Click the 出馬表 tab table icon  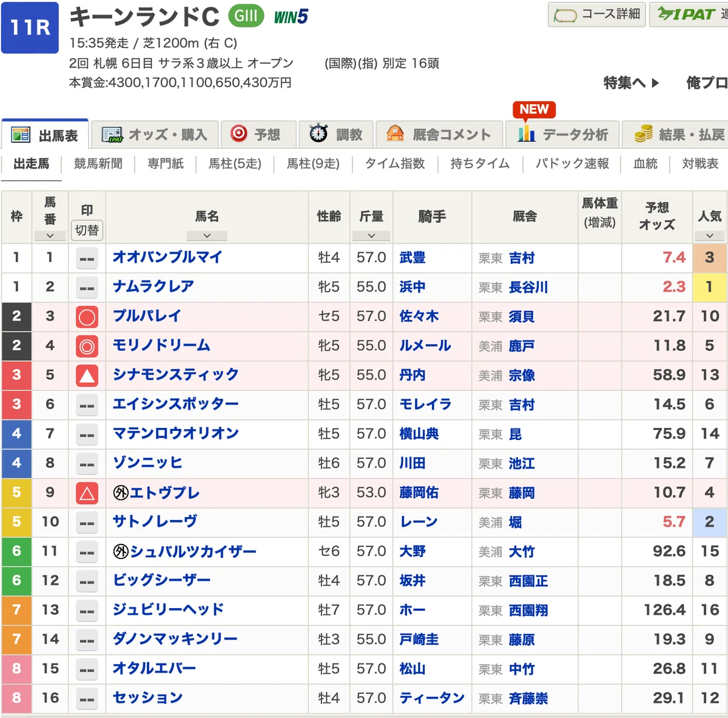click(21, 135)
